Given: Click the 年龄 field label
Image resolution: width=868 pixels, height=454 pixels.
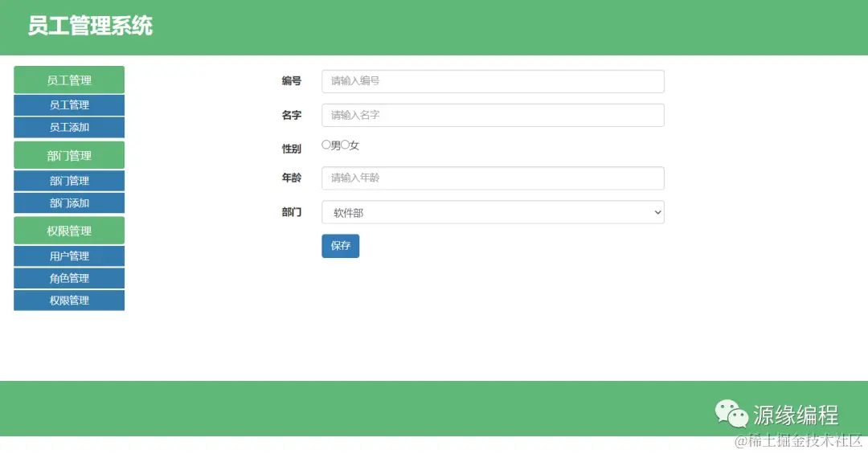Looking at the screenshot, I should pyautogui.click(x=291, y=178).
